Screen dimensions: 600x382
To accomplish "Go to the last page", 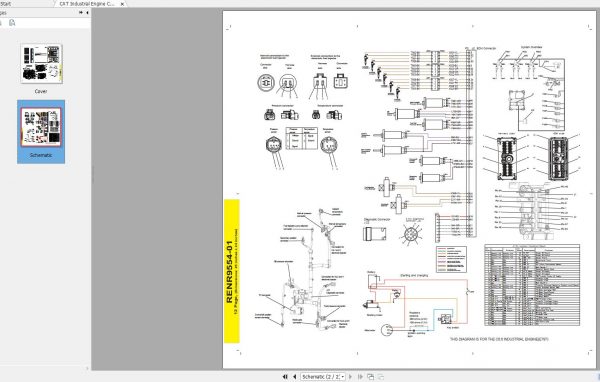I will 360,377.
